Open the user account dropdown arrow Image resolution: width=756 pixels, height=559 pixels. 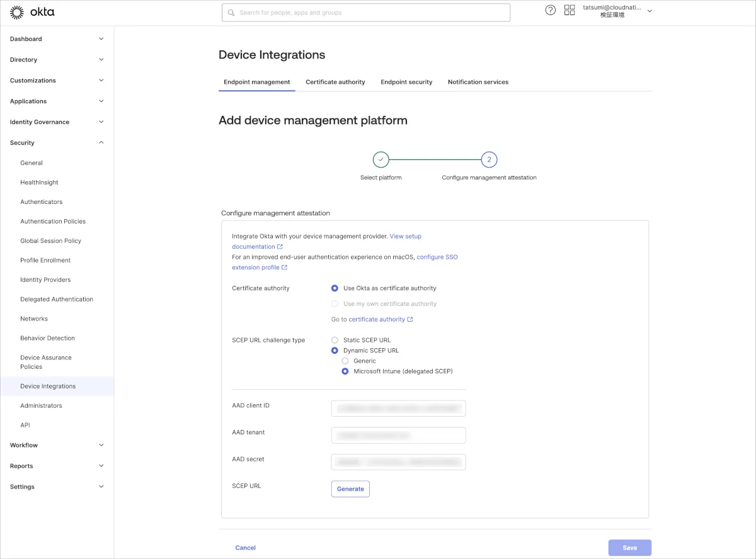pos(650,11)
